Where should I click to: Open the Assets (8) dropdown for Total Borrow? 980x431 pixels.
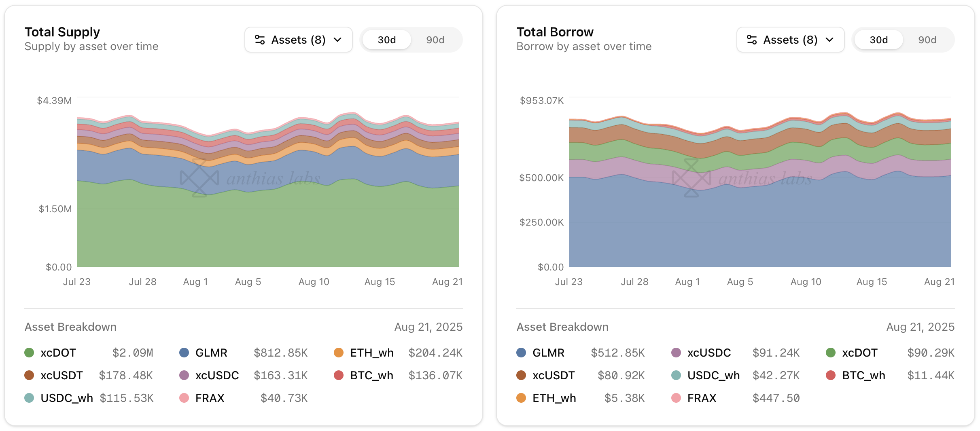pos(791,40)
